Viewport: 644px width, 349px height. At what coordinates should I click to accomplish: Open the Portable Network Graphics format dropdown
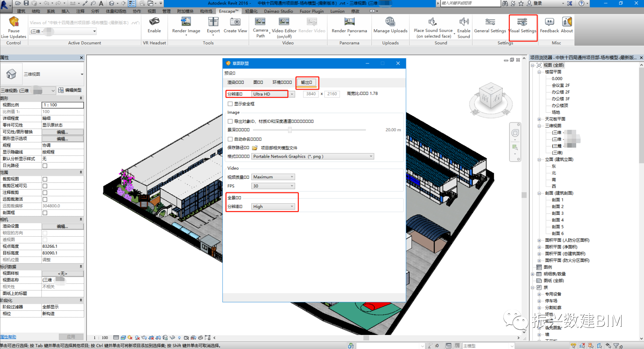click(x=313, y=157)
